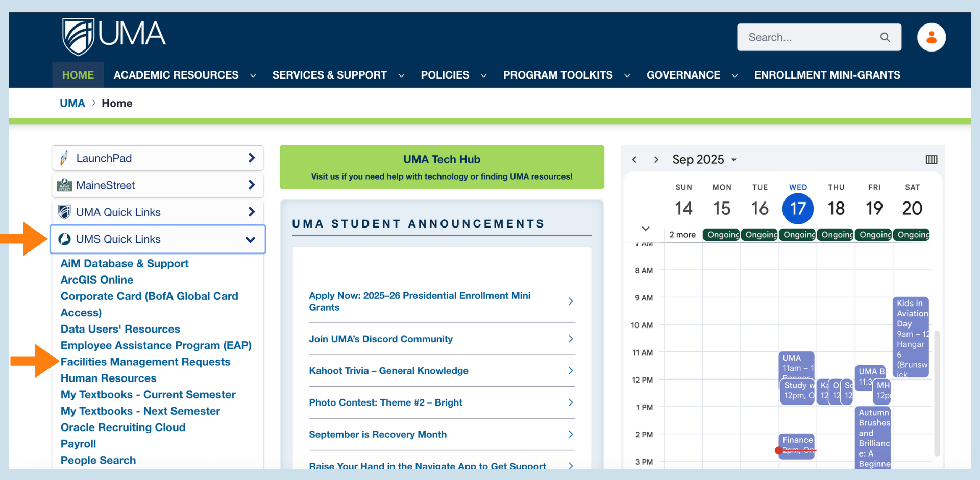
Task: Click the calendar grid view icon
Action: tap(931, 159)
